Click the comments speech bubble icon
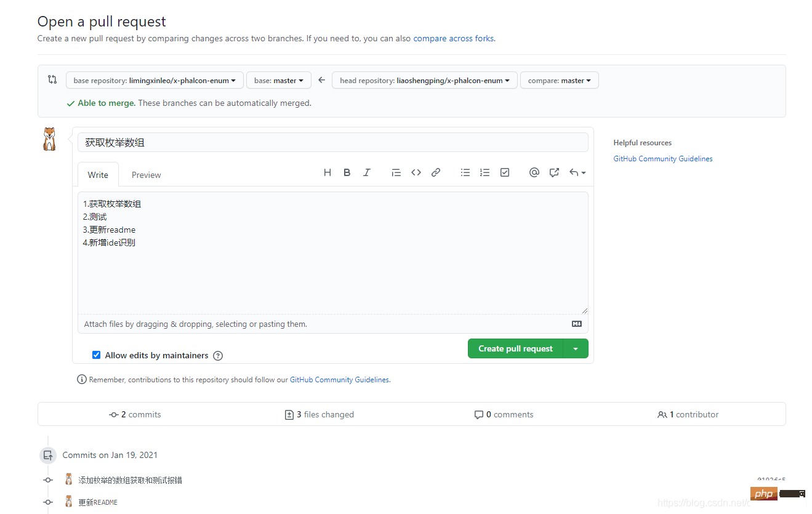The width and height of the screenshot is (812, 514). [x=479, y=415]
